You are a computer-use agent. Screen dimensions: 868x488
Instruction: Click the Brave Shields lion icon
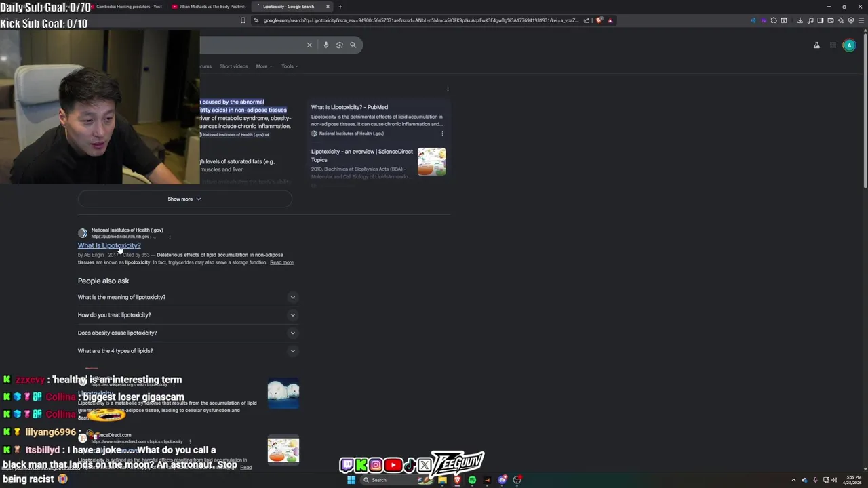point(599,20)
